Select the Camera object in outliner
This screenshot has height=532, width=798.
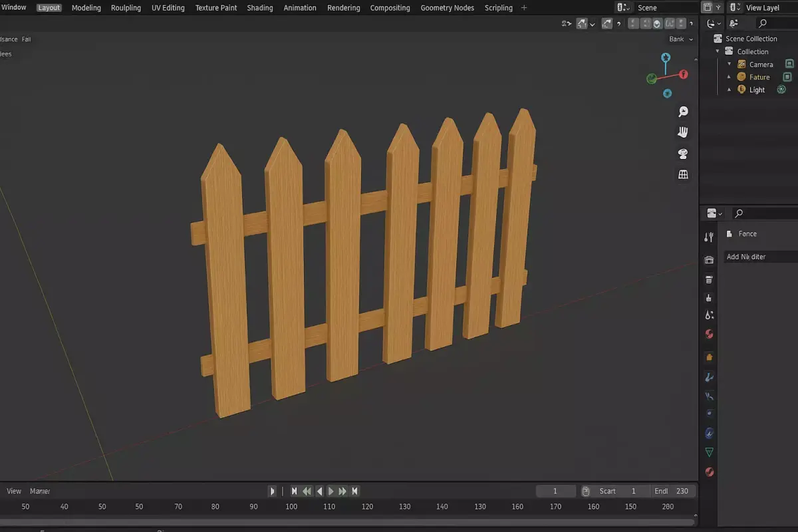pos(761,65)
